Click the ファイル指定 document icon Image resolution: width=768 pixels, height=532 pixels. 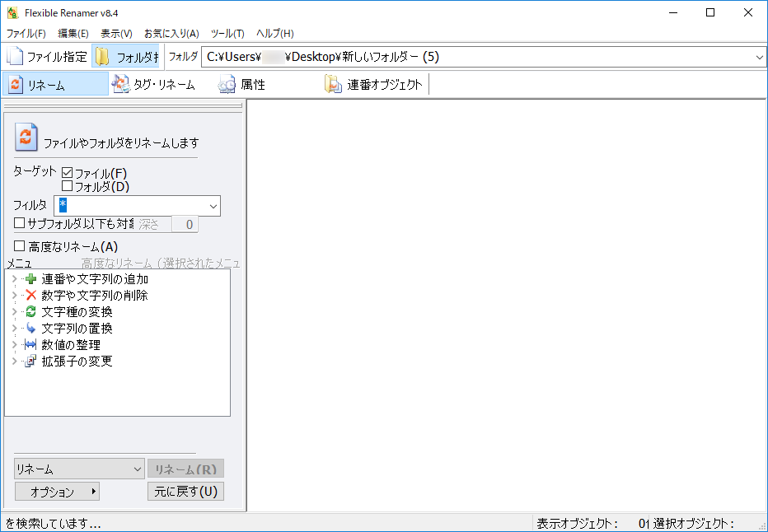15,57
